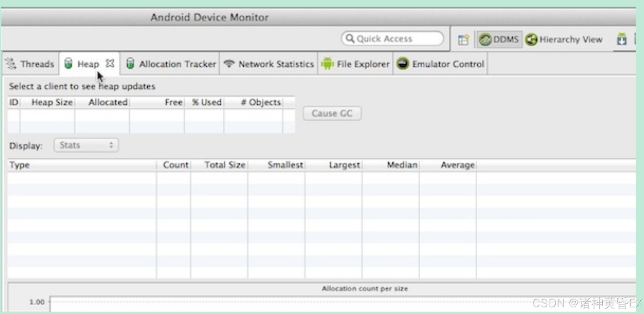The width and height of the screenshot is (644, 314).
Task: Click the Quick Access search field
Action: (392, 39)
